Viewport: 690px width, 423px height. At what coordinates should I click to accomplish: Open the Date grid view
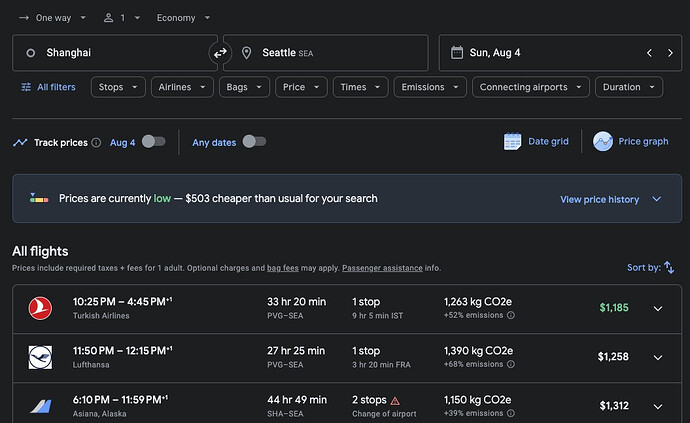click(536, 141)
